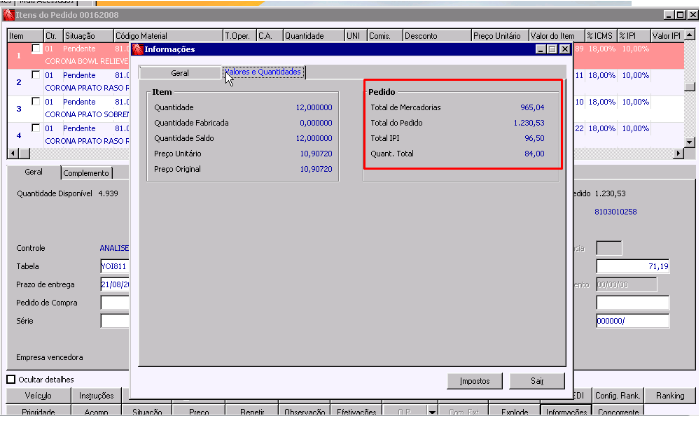This screenshot has width=699, height=421.
Task: Select row 2 CORONA PRATO RASO text
Action: 87,88
